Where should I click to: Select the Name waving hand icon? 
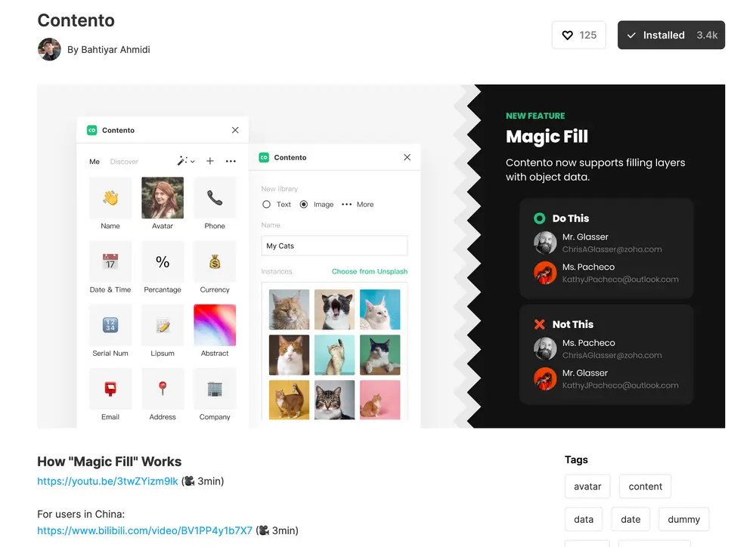(110, 198)
